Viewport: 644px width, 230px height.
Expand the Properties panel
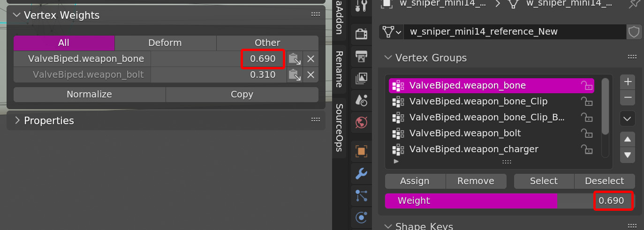pos(17,120)
